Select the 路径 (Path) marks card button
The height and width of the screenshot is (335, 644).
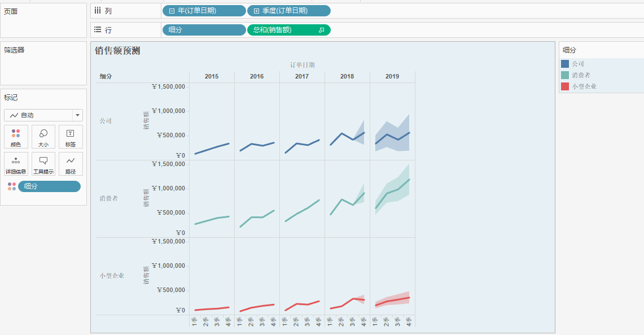[71, 164]
